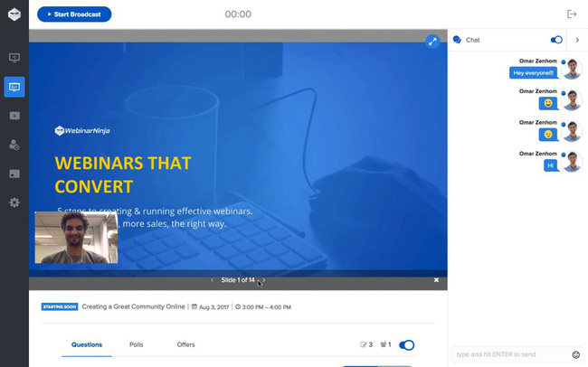Click the chat bubbles icon
This screenshot has width=588, height=367.
click(457, 40)
